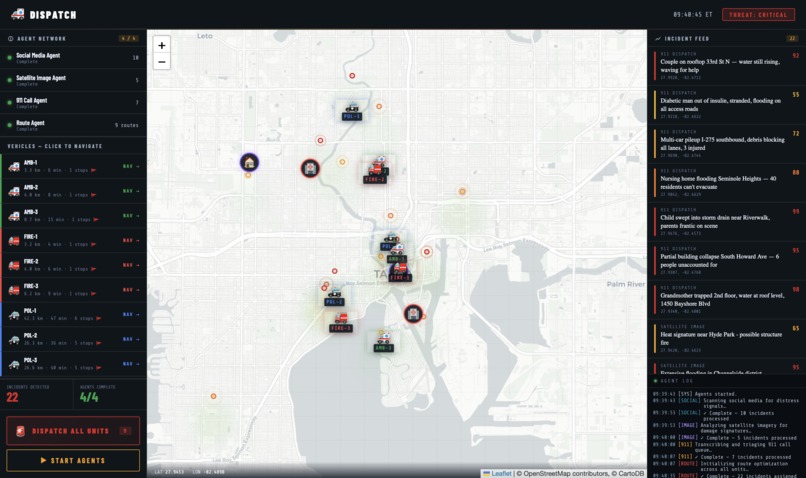Click the POL-3 police car icon in vehicle list

point(14,364)
